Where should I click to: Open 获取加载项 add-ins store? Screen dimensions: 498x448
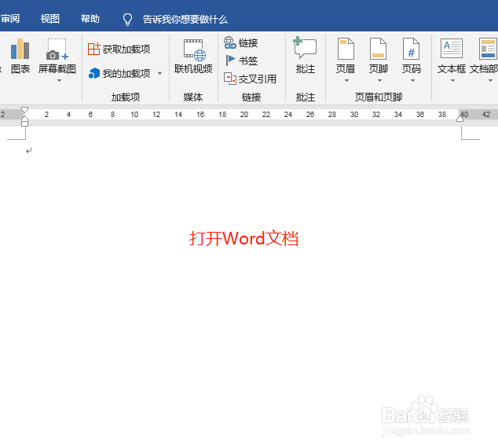[x=119, y=50]
